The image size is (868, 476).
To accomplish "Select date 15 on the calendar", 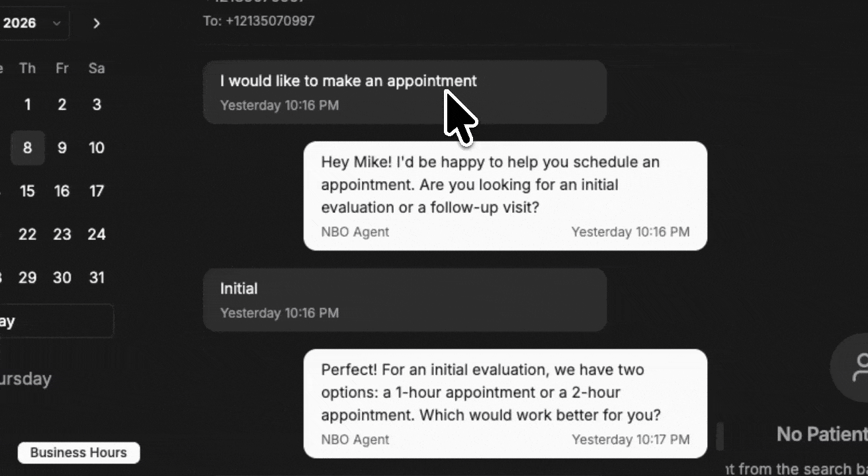I will coord(27,191).
